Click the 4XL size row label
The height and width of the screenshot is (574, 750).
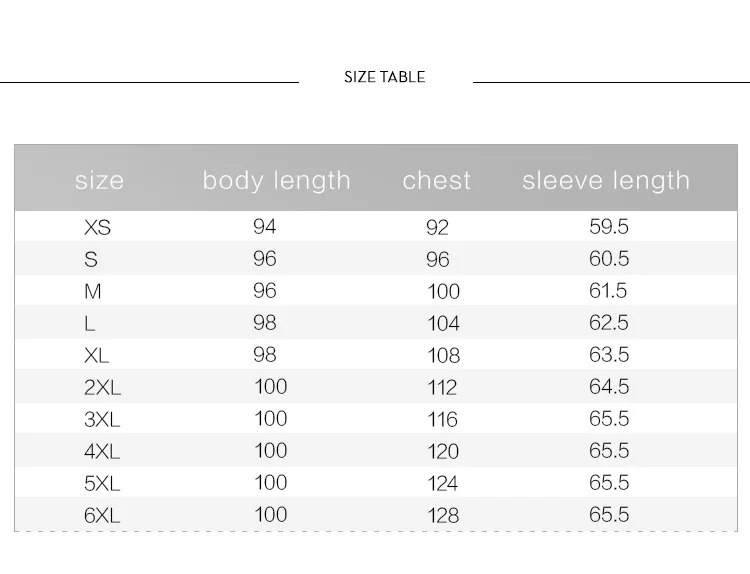[x=102, y=451]
